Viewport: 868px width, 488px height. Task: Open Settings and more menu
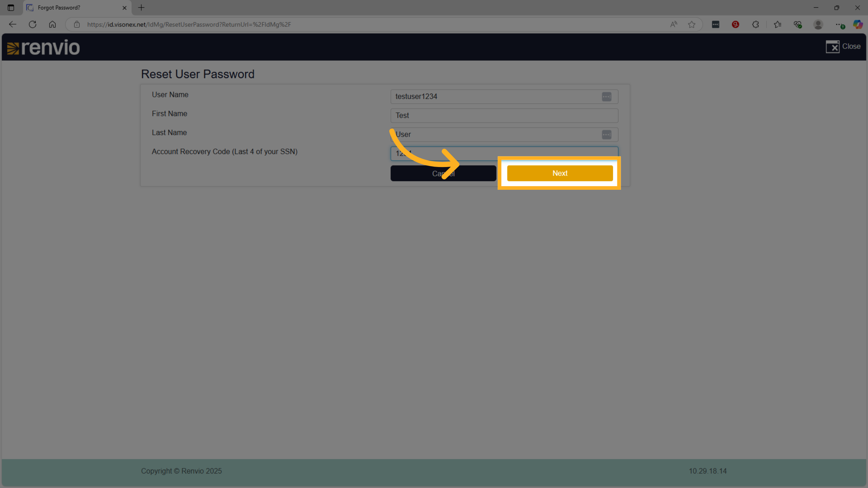coord(839,25)
